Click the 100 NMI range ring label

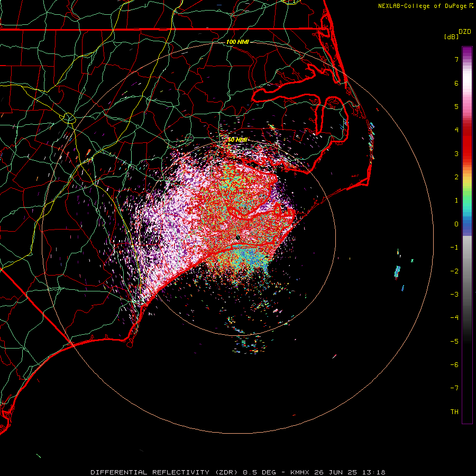coord(237,42)
